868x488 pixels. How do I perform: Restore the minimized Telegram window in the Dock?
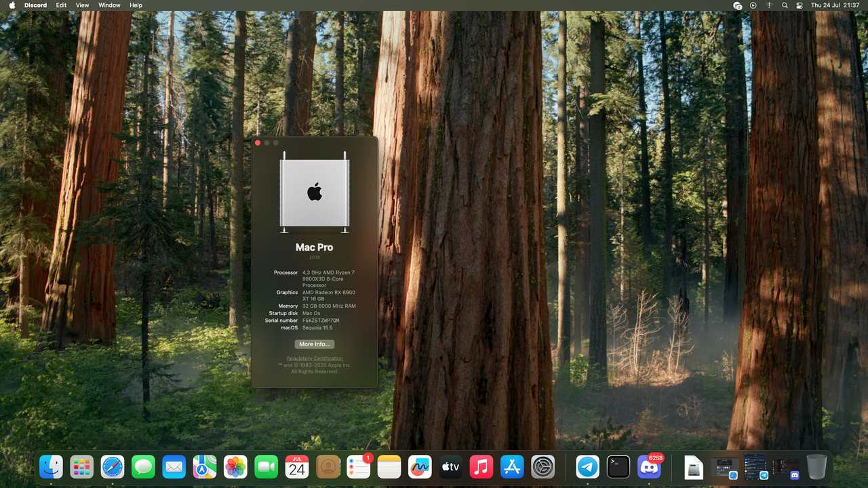point(755,467)
